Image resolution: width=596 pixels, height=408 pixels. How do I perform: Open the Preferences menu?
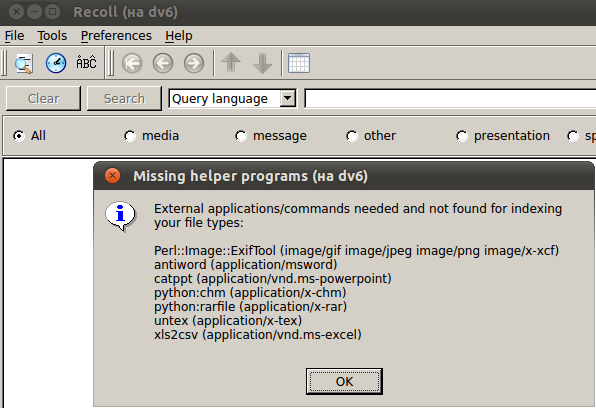(x=116, y=36)
